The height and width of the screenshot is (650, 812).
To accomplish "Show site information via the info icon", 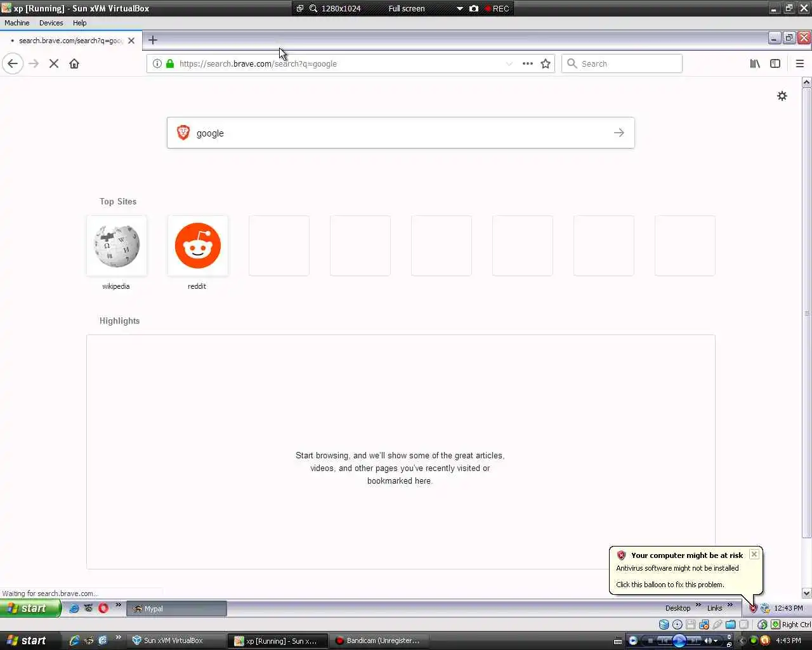I will 157,63.
